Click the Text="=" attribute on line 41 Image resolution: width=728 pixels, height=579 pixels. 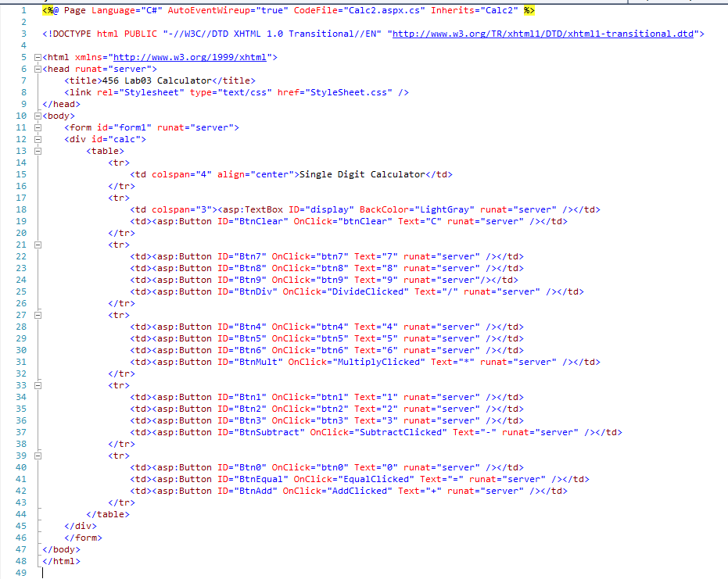coord(442,479)
